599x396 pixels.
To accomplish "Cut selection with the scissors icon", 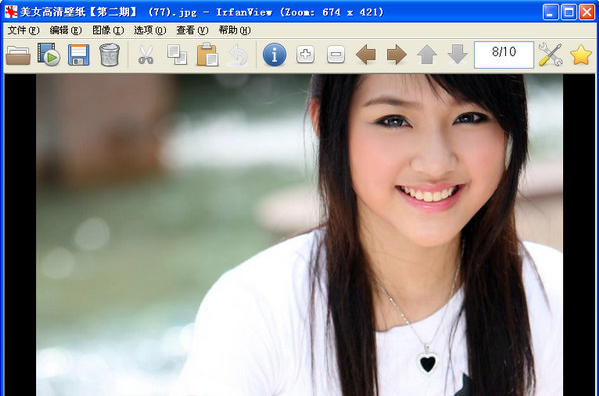I will [x=146, y=55].
